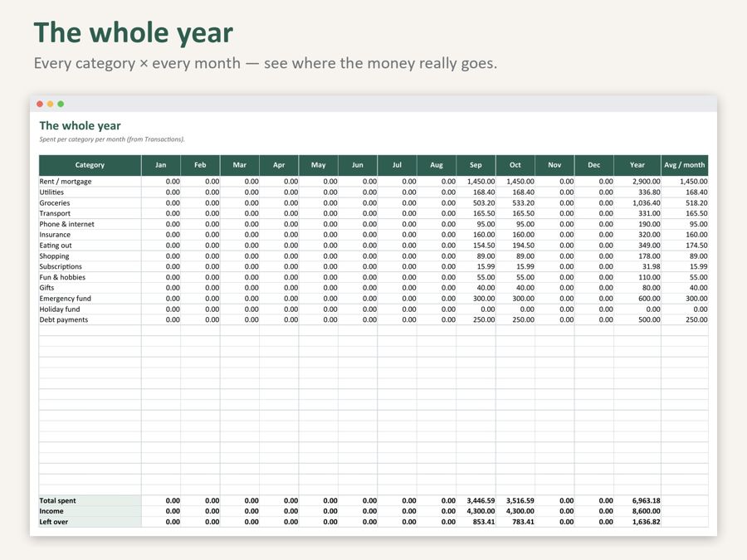The image size is (747, 560).
Task: Click the Debt payments row label
Action: (x=64, y=319)
